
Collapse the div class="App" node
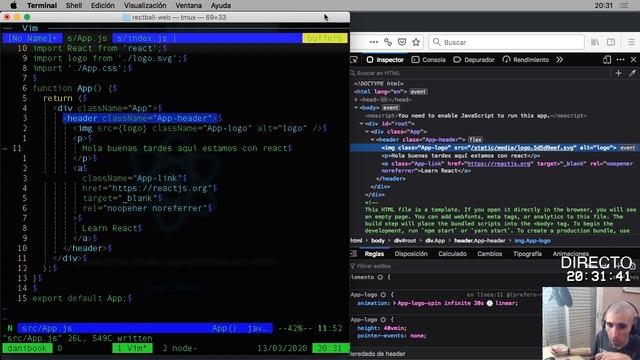pyautogui.click(x=367, y=131)
